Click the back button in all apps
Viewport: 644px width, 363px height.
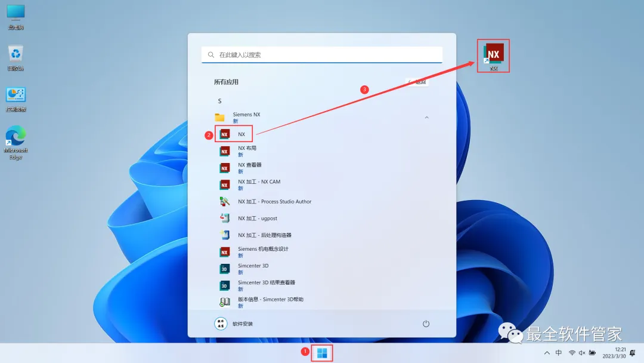417,82
